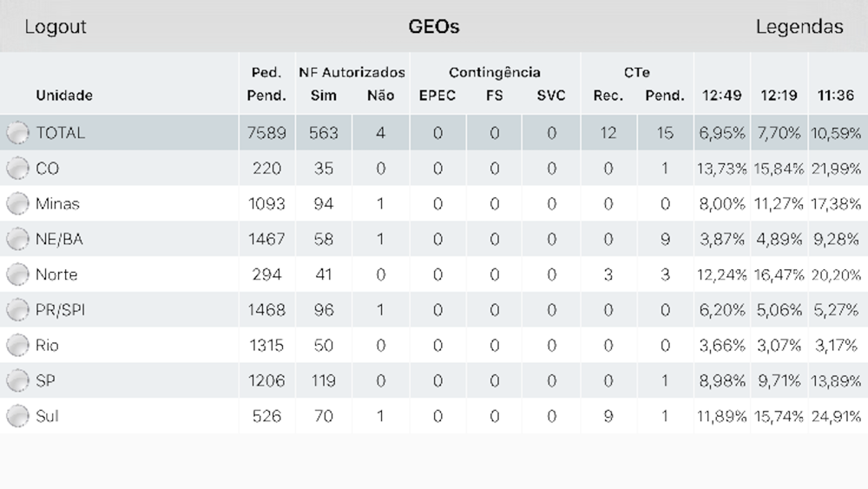
Task: Select the PR/SPI unit radio button
Action: pos(17,310)
